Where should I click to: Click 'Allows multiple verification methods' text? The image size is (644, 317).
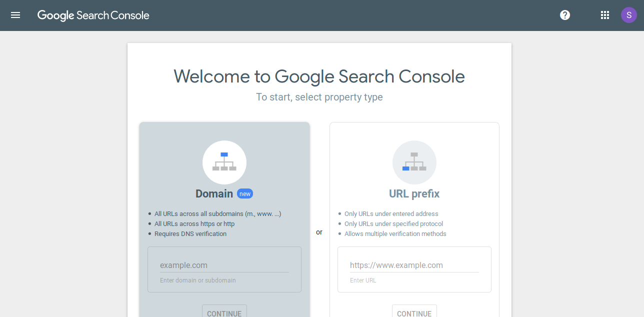[x=395, y=234]
